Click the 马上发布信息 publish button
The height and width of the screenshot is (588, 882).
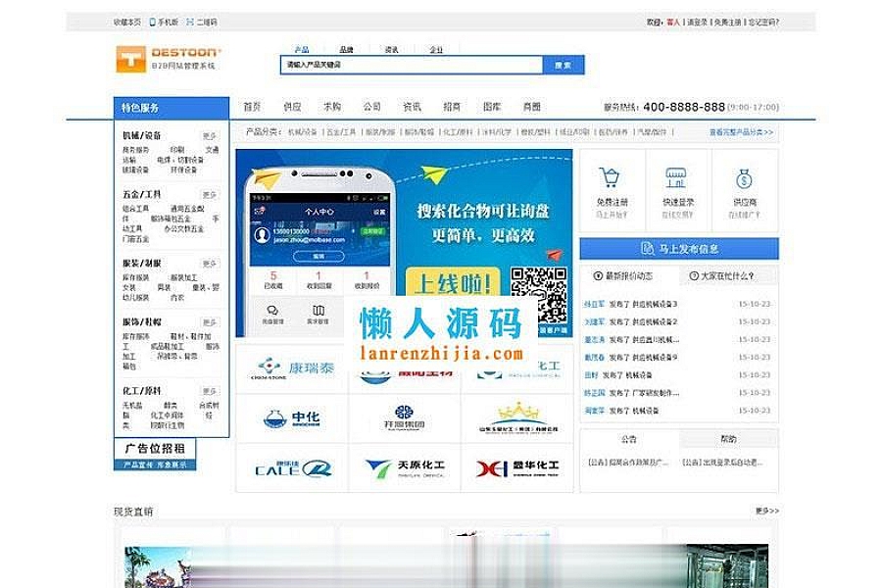pyautogui.click(x=679, y=249)
